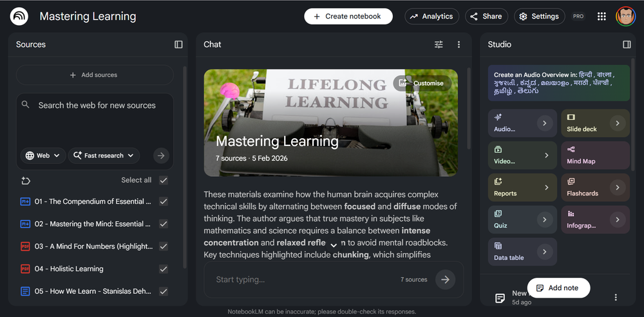
Task: Send chat message arrow button
Action: tap(445, 280)
